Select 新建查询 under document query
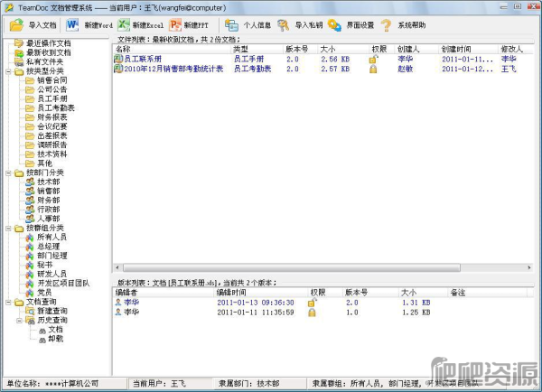 coord(51,311)
